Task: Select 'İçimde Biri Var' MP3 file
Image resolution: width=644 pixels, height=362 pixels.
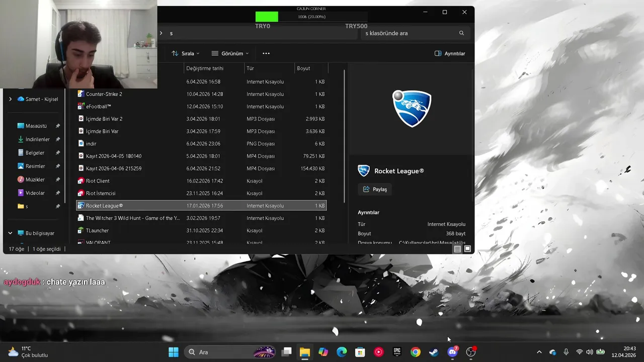Action: pyautogui.click(x=201, y=131)
